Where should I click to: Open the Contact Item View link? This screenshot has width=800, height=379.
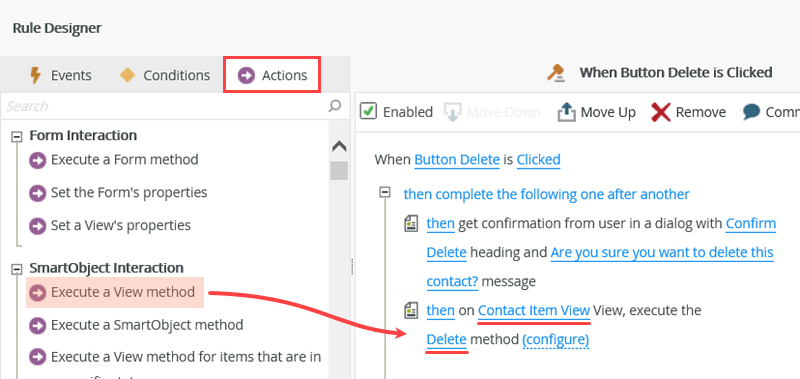click(534, 311)
